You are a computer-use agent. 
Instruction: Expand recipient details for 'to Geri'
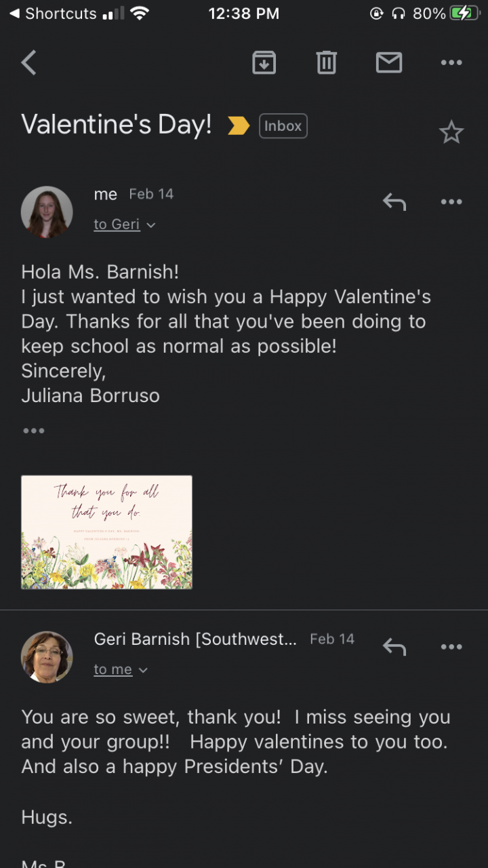pos(124,224)
